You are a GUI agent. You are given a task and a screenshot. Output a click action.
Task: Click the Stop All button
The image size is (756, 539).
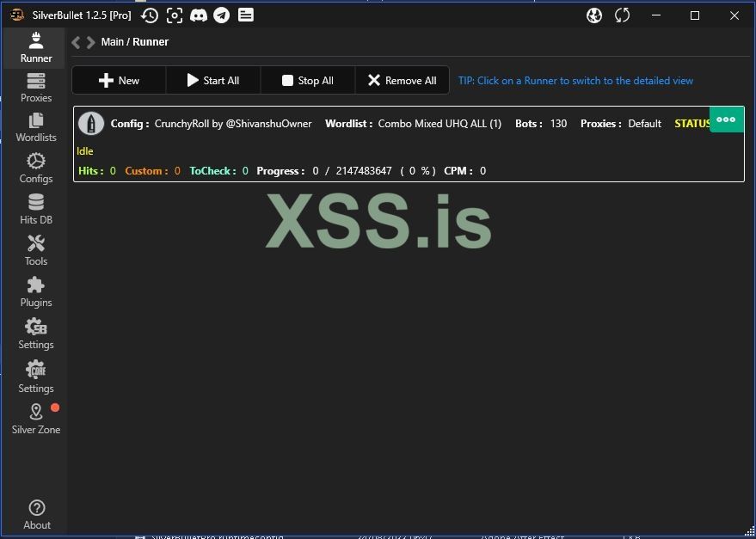308,81
